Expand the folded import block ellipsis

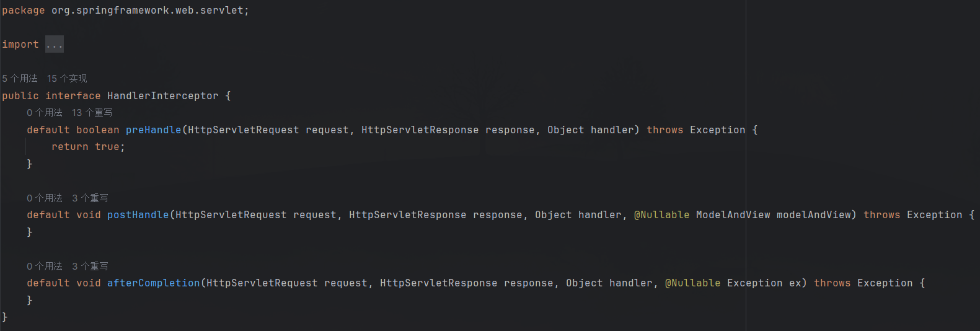point(55,45)
